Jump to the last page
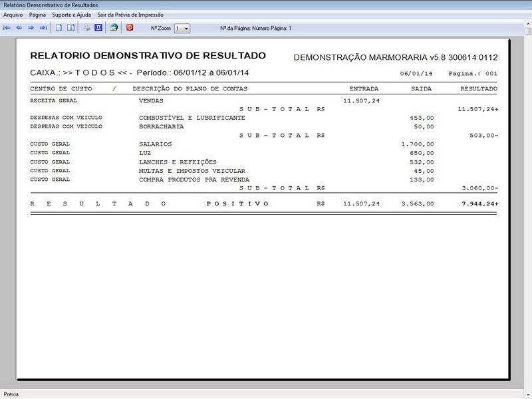 click(x=41, y=28)
